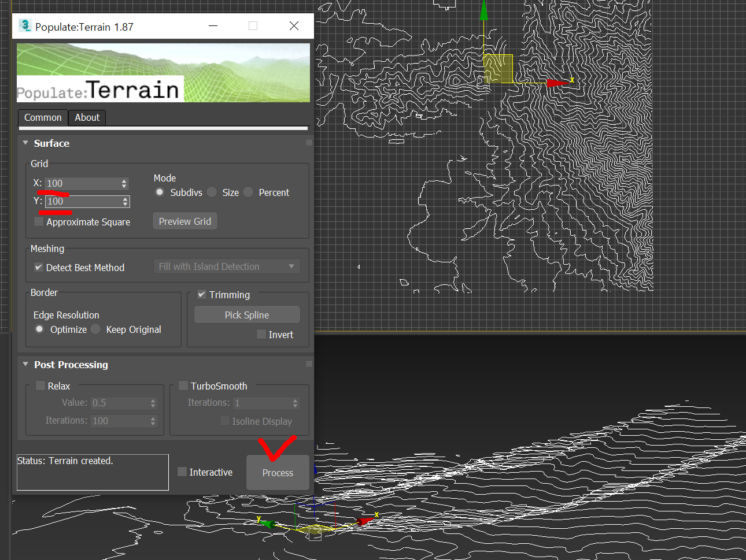Enable the Relax checkbox
Viewport: 746px width, 560px height.
pos(40,385)
